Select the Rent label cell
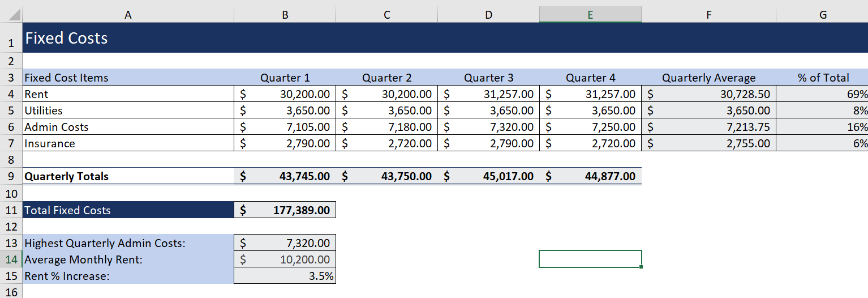The image size is (868, 298). (x=128, y=94)
